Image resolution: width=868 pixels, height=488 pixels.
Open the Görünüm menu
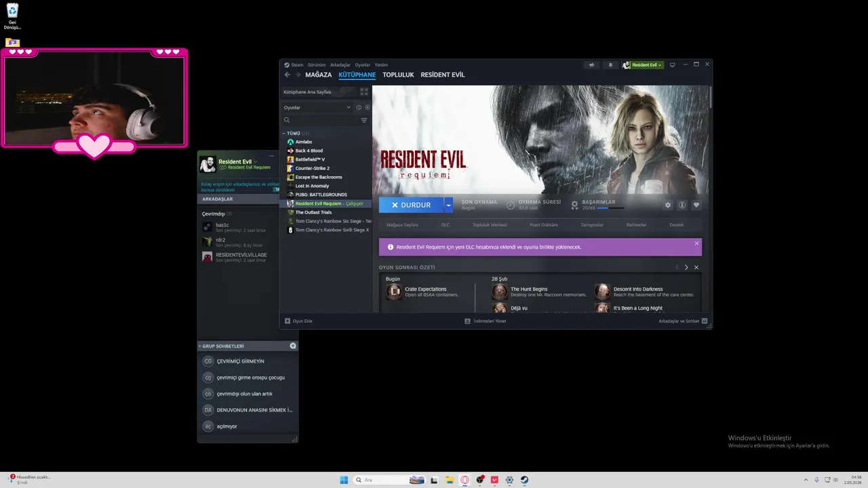point(317,65)
